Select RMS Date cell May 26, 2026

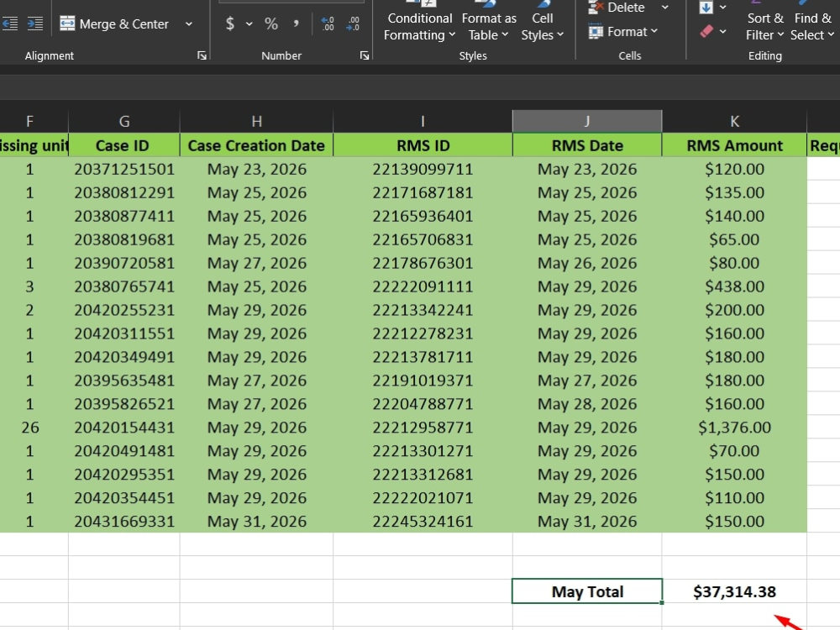[x=587, y=263]
